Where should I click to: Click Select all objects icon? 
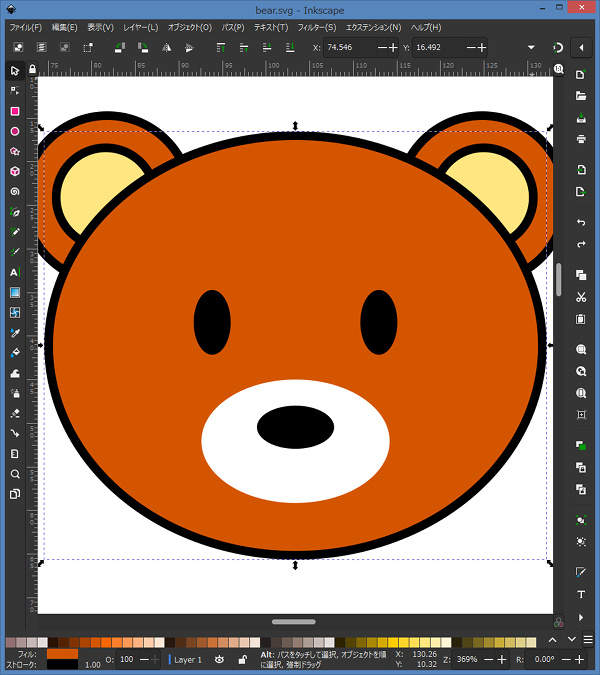[x=18, y=47]
